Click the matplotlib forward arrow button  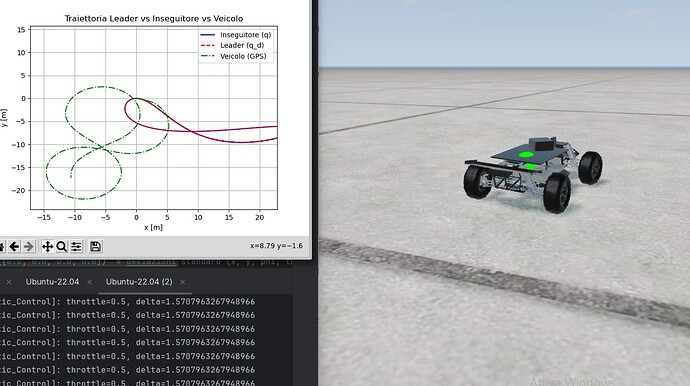[29, 246]
